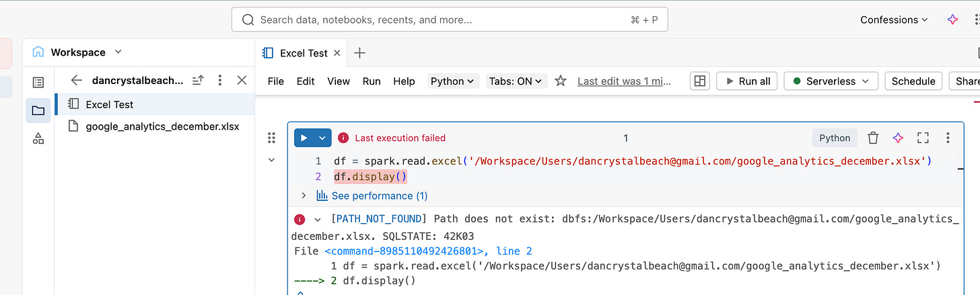Click the See performance (1) link

[380, 196]
